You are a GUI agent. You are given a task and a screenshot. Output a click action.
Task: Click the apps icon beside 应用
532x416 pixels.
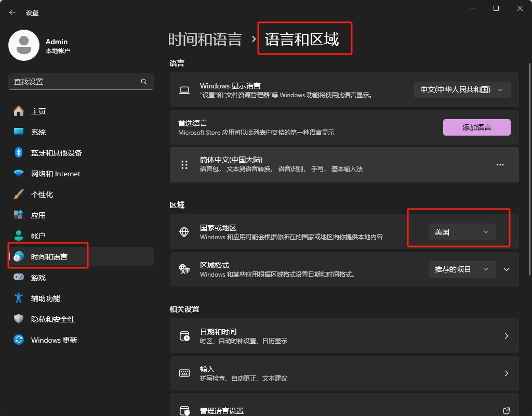point(19,215)
